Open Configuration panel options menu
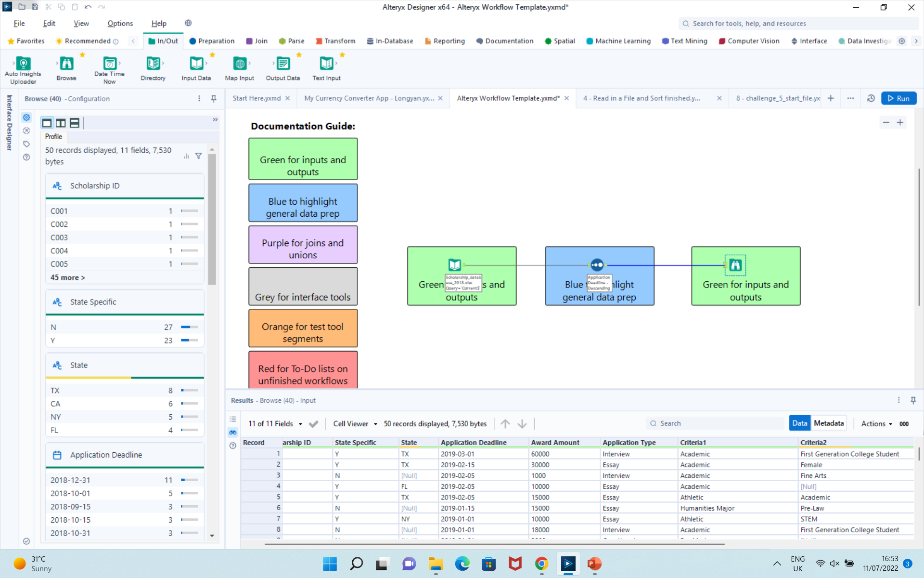924x578 pixels. 199,98
